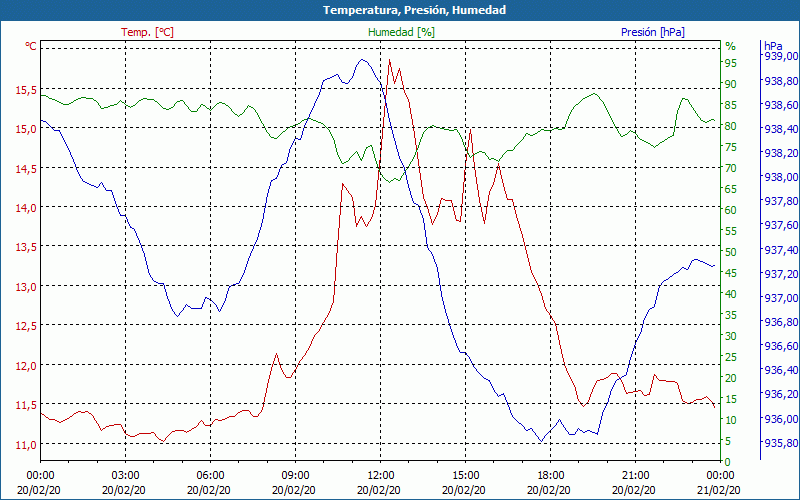
Task: Click the 935,80 pressure axis value
Action: 781,443
